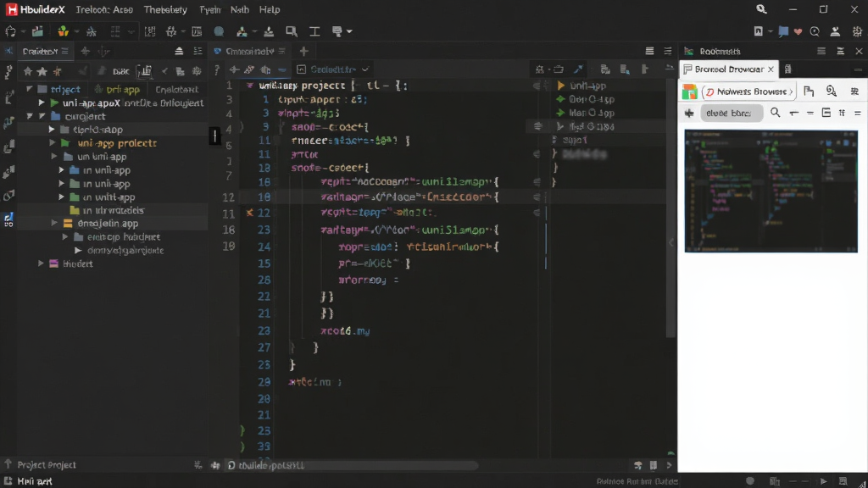Click the blue pen icon in outline toolbar
Viewport: 868px width, 488px height.
(x=578, y=69)
